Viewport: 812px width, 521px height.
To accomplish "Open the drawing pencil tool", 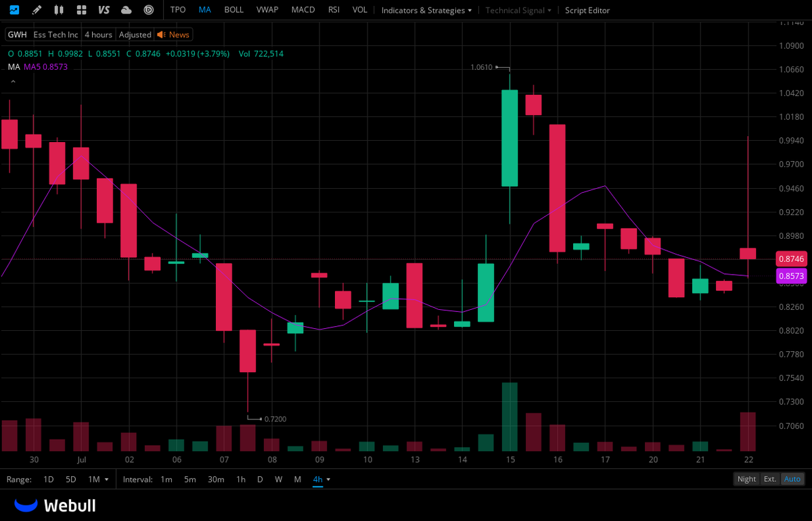I will tap(37, 10).
